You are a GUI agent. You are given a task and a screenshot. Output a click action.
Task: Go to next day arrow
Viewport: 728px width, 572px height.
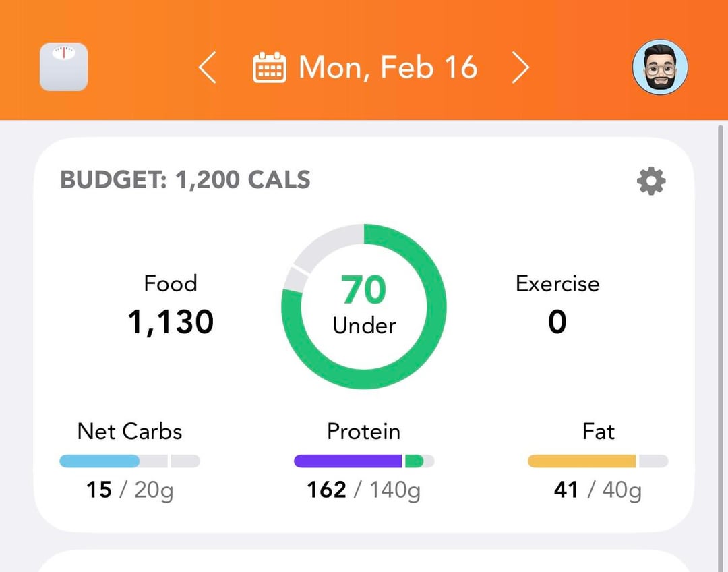pyautogui.click(x=520, y=68)
